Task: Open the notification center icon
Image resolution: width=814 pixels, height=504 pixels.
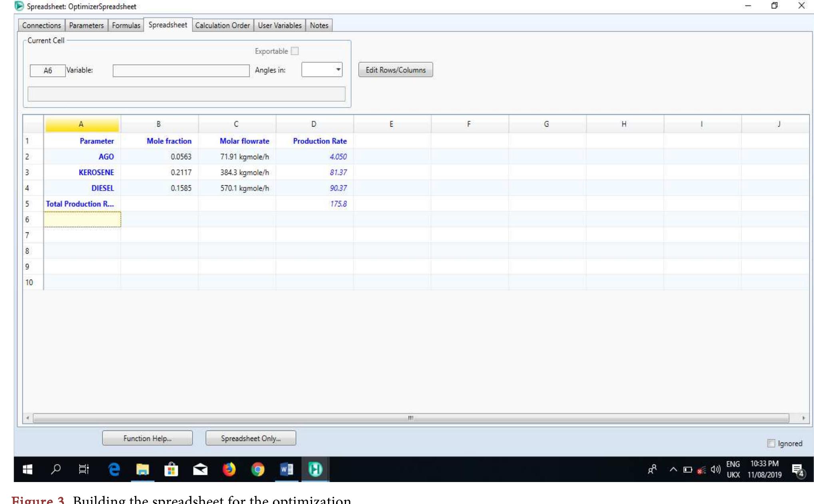Action: click(x=798, y=470)
